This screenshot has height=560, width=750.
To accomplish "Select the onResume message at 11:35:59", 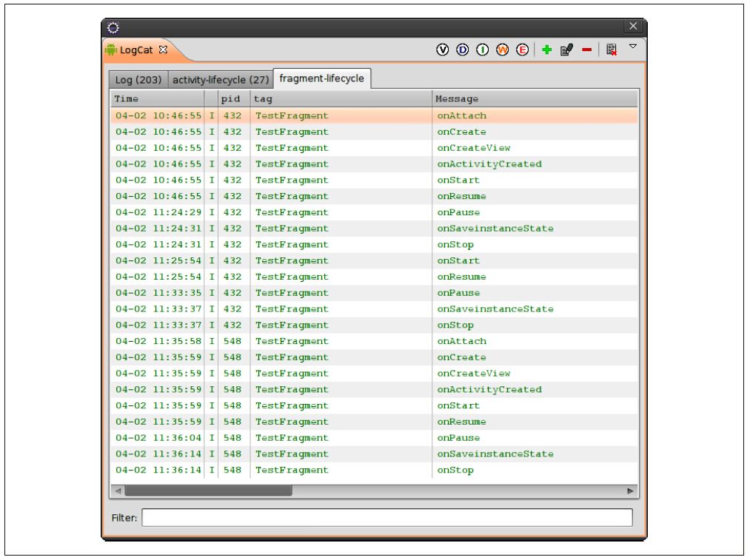I will 461,422.
